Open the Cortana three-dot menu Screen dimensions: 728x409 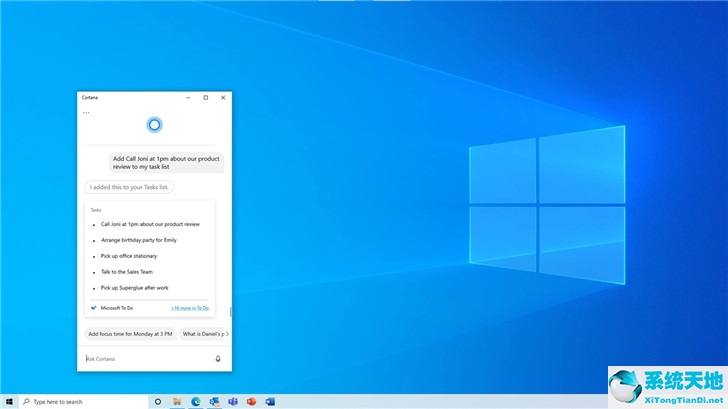tap(86, 112)
